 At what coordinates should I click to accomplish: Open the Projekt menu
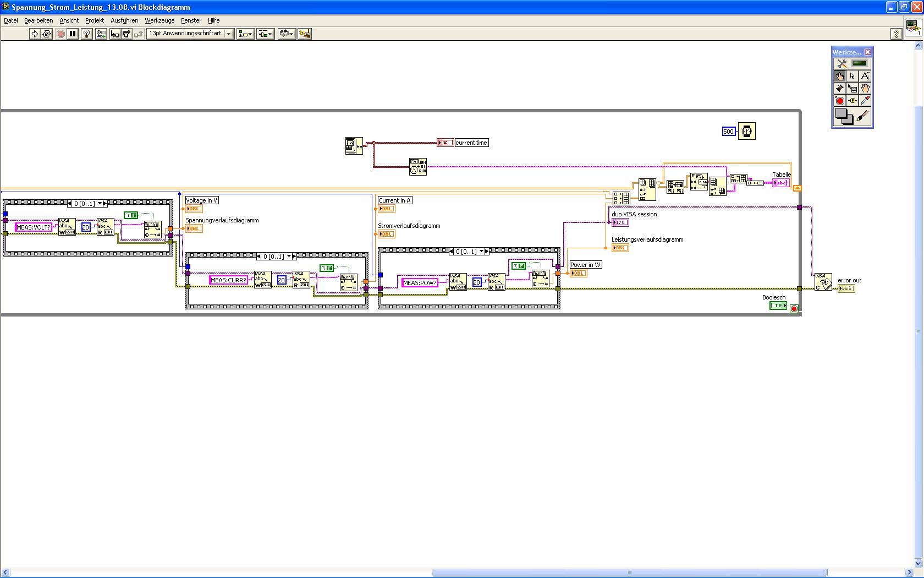[x=95, y=20]
